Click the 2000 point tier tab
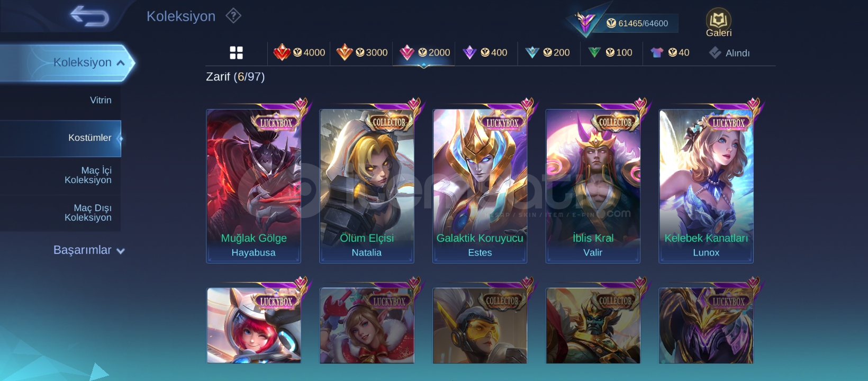Screen dimensions: 868x381 pos(424,52)
